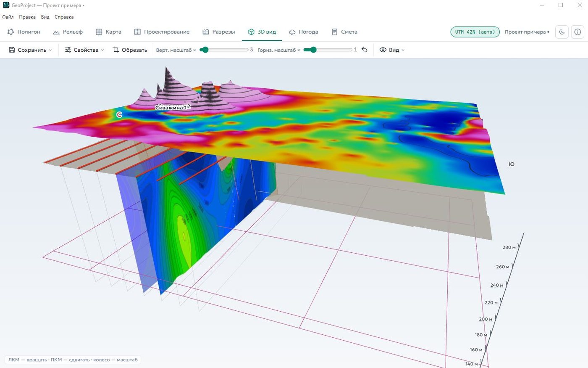Click the Сохранить button
The image size is (588, 368).
pos(28,50)
